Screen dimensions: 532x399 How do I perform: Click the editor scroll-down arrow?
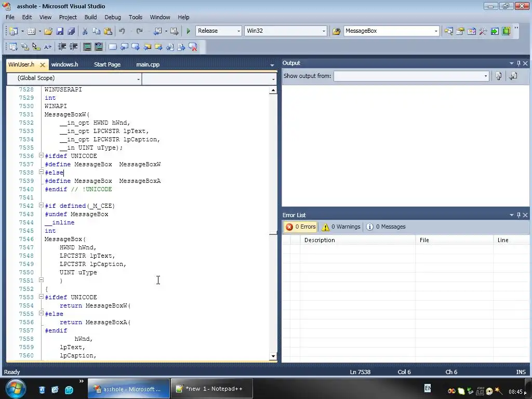273,356
